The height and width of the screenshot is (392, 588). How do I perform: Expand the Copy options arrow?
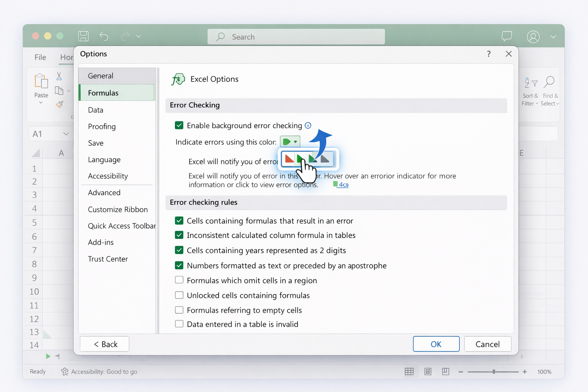coord(69,91)
